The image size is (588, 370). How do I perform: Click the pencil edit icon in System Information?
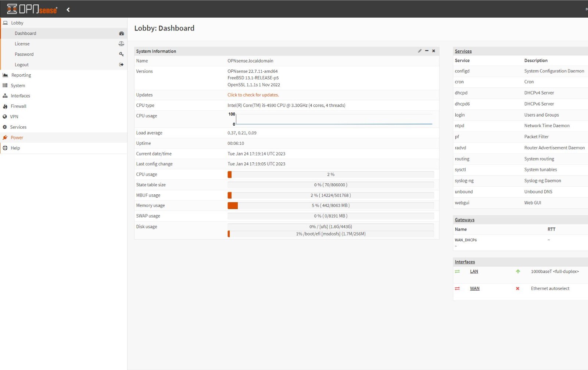[419, 51]
